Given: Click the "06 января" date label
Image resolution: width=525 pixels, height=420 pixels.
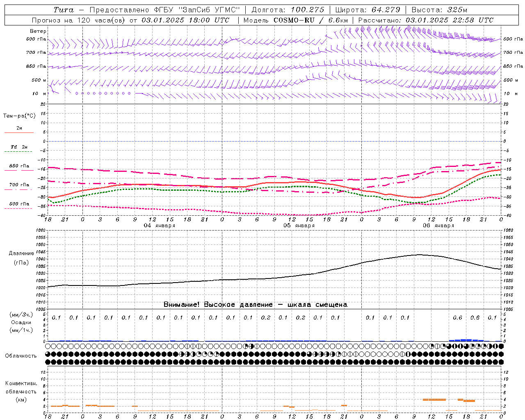Looking at the screenshot, I should (438, 226).
